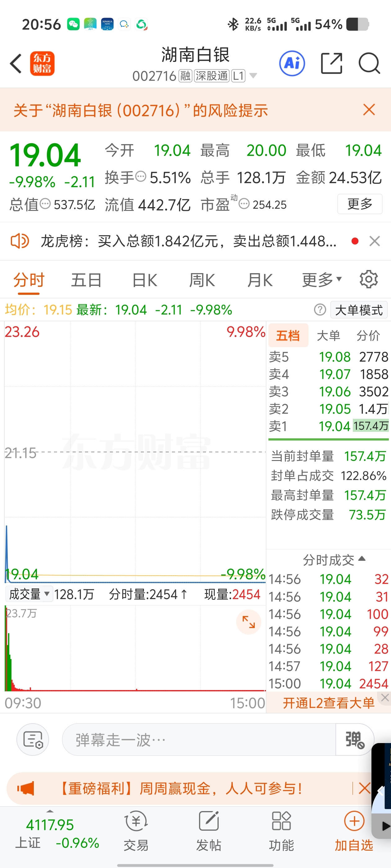Open the search magnifier icon
Viewport: 391px width, 868px height.
369,63
